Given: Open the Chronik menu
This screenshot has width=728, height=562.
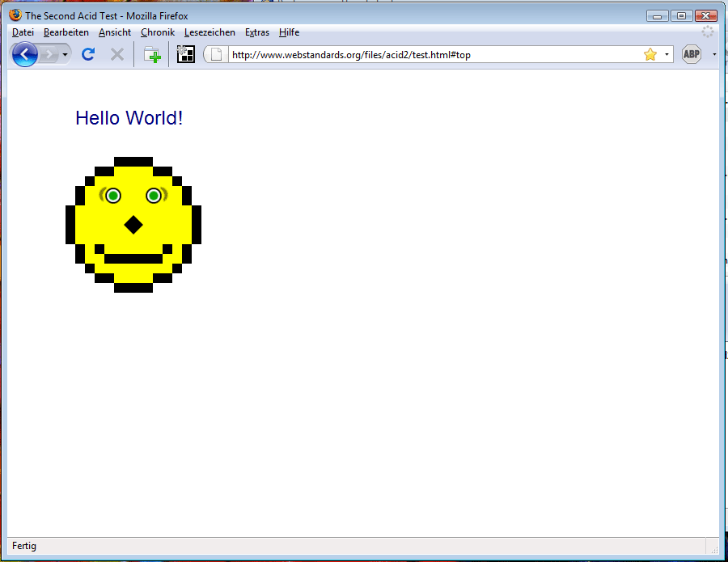Looking at the screenshot, I should pyautogui.click(x=158, y=32).
